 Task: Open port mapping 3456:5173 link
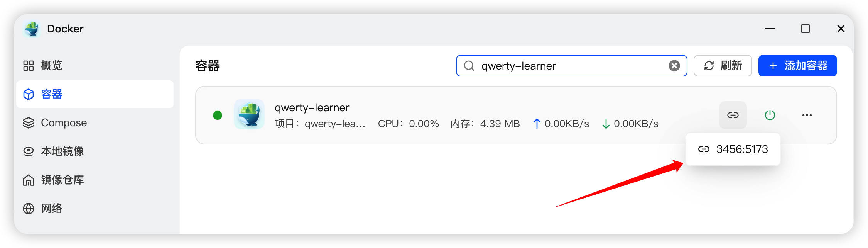click(x=733, y=149)
